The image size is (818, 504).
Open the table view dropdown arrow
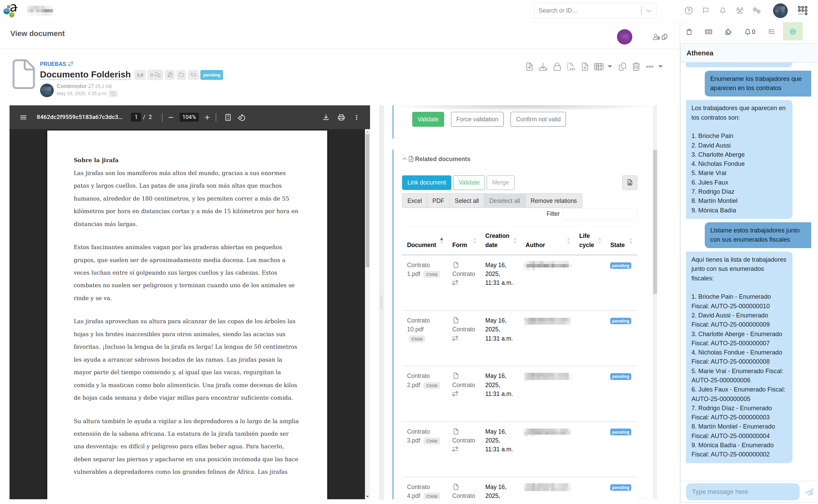pyautogui.click(x=610, y=67)
